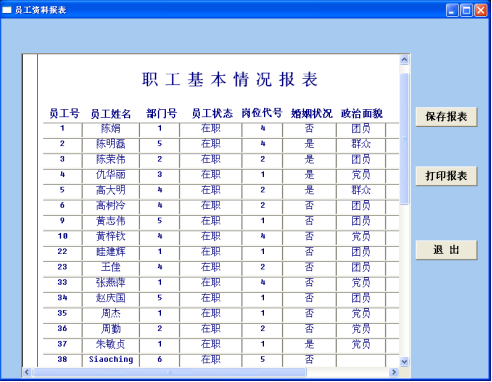Click department number 6 in Siaoching row
The width and height of the screenshot is (492, 382).
[x=160, y=359]
